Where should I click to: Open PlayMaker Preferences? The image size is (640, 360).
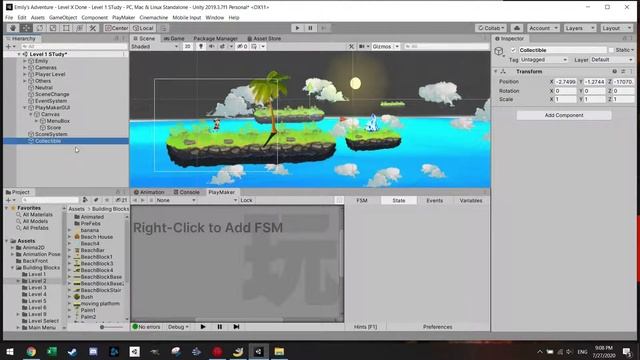pyautogui.click(x=438, y=327)
